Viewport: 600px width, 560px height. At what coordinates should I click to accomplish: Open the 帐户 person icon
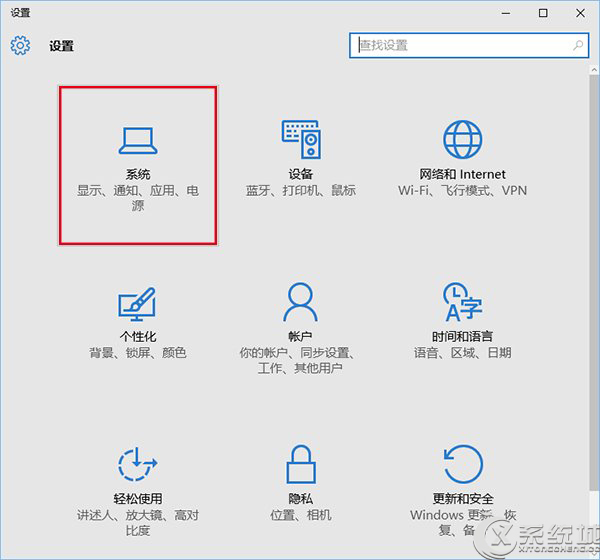[x=300, y=302]
